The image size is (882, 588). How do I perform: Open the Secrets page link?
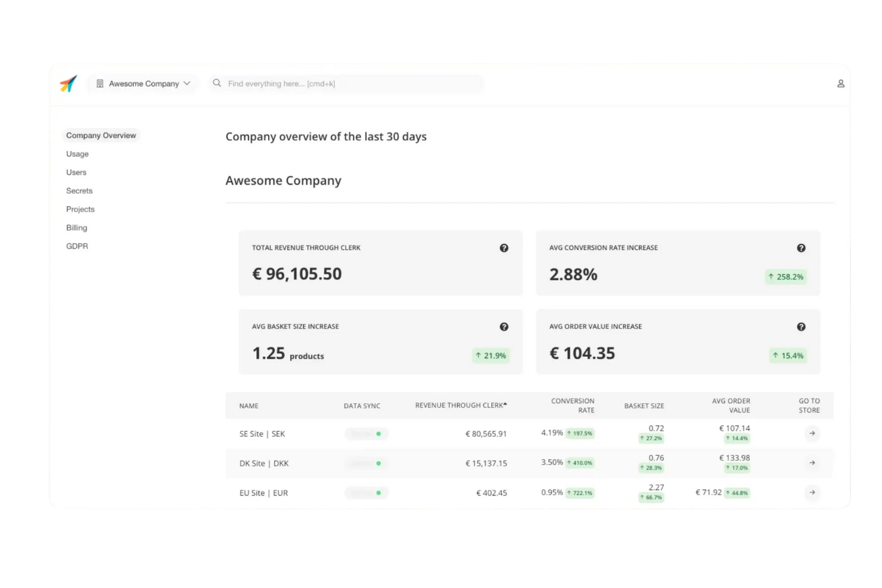coord(79,191)
